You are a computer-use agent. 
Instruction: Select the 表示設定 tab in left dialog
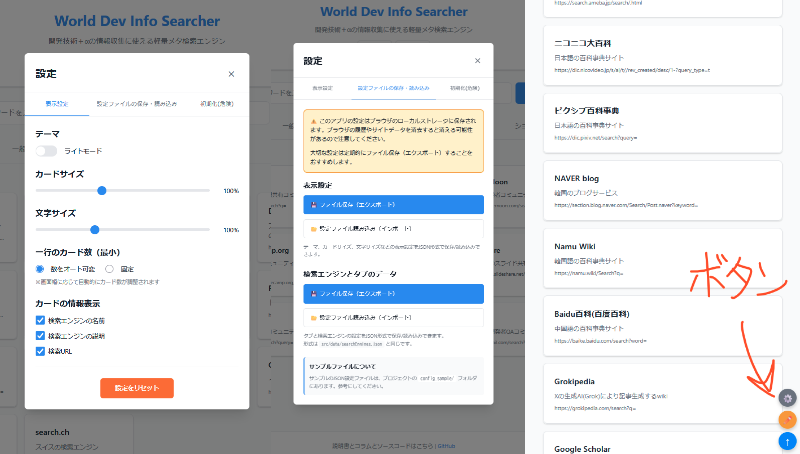point(57,104)
